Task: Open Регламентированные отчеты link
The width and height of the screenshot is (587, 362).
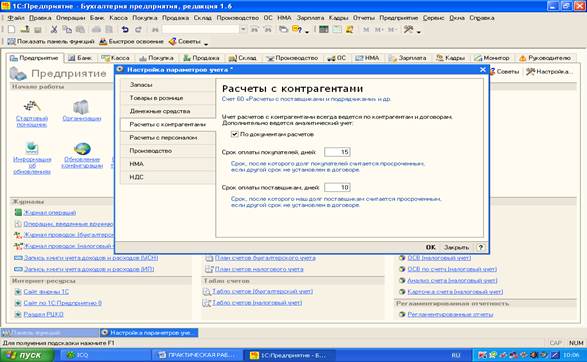Action: point(450,314)
